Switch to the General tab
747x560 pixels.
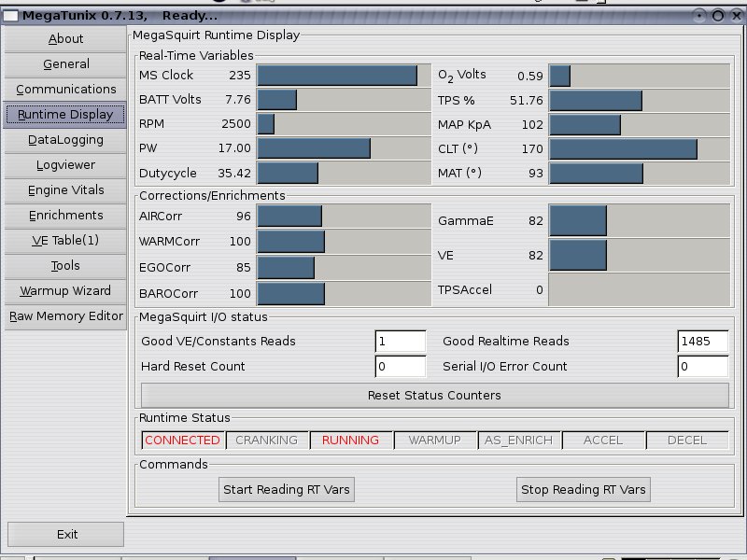point(65,63)
